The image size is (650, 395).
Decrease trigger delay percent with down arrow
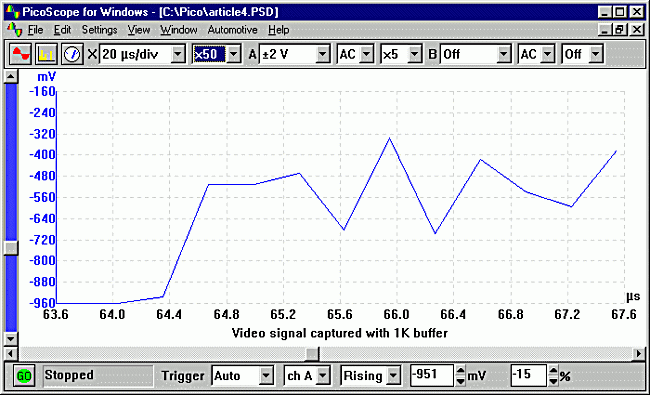(553, 381)
